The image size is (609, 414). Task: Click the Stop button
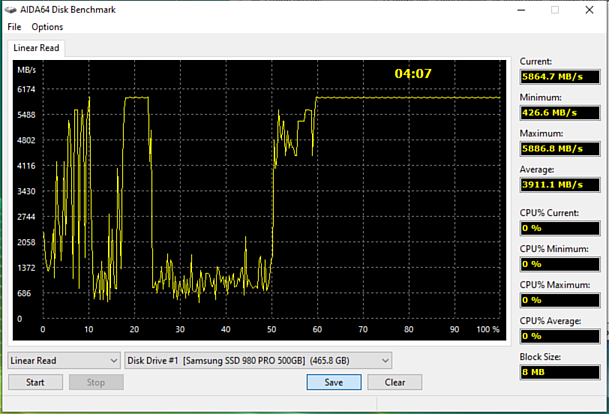pos(96,383)
